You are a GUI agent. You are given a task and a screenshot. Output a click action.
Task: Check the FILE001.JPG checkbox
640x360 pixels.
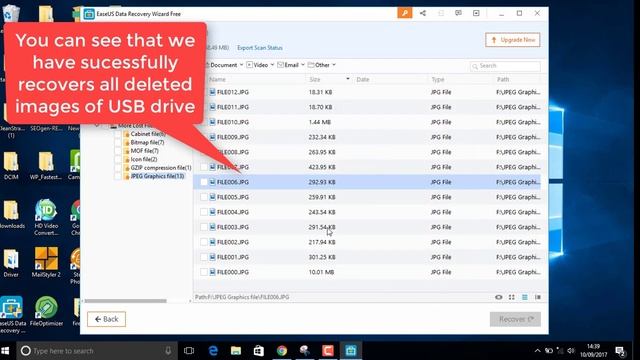pyautogui.click(x=204, y=257)
